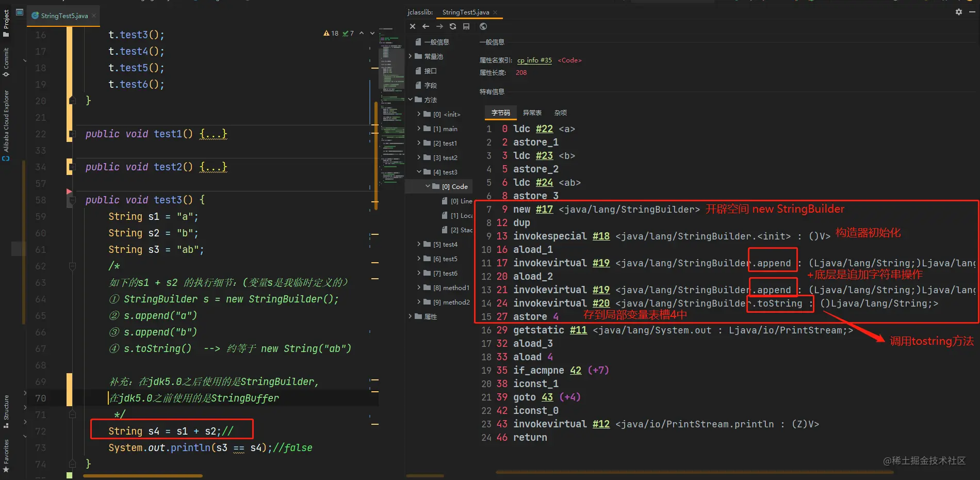Switch to the 杂项 tab
Image resolution: width=980 pixels, height=480 pixels.
pos(560,113)
